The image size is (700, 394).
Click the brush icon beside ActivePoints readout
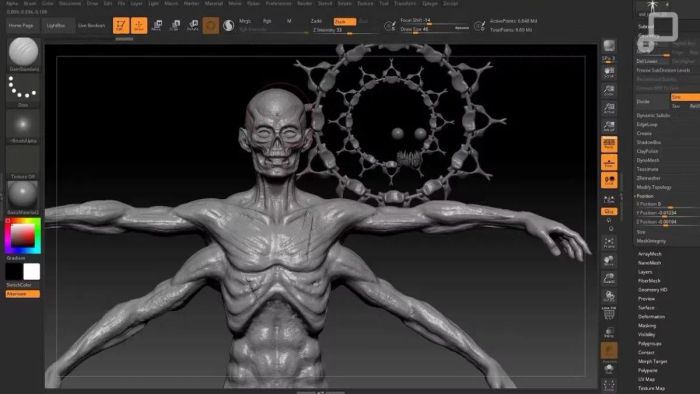coord(479,25)
